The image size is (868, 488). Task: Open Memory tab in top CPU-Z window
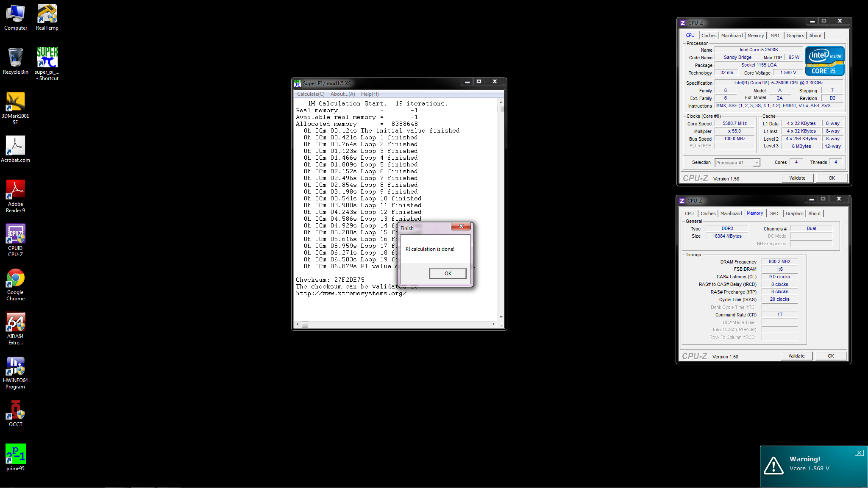pos(756,36)
